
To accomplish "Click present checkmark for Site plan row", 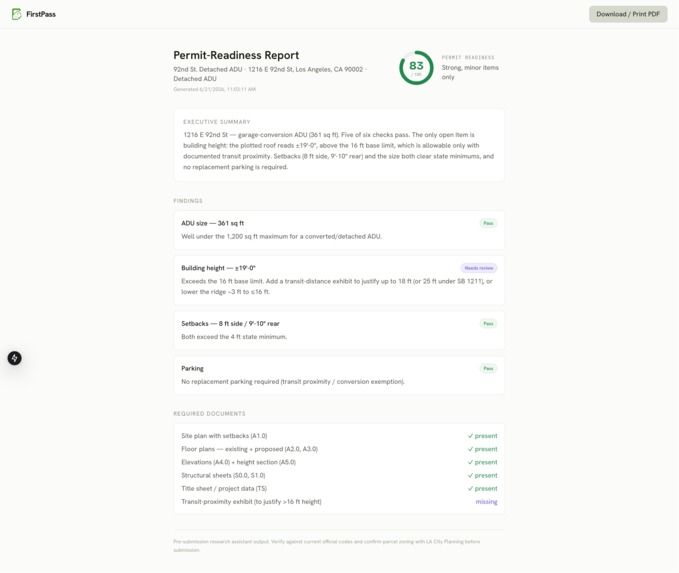I will pos(482,436).
